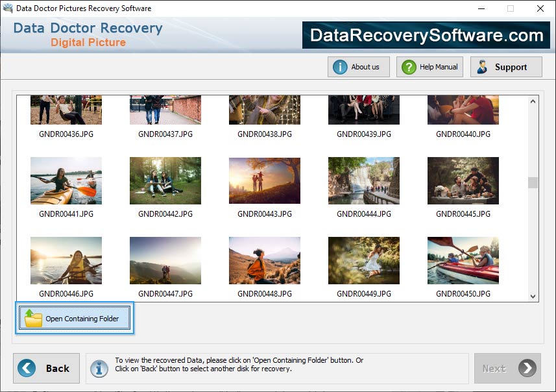Click the person icon on Support button
Image resolution: width=556 pixels, height=392 pixels.
482,66
